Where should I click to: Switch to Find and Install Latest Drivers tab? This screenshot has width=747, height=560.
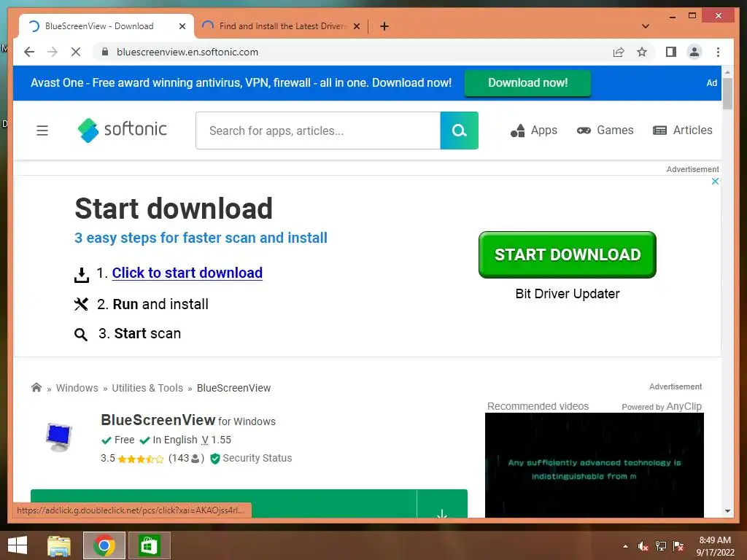[x=282, y=26]
